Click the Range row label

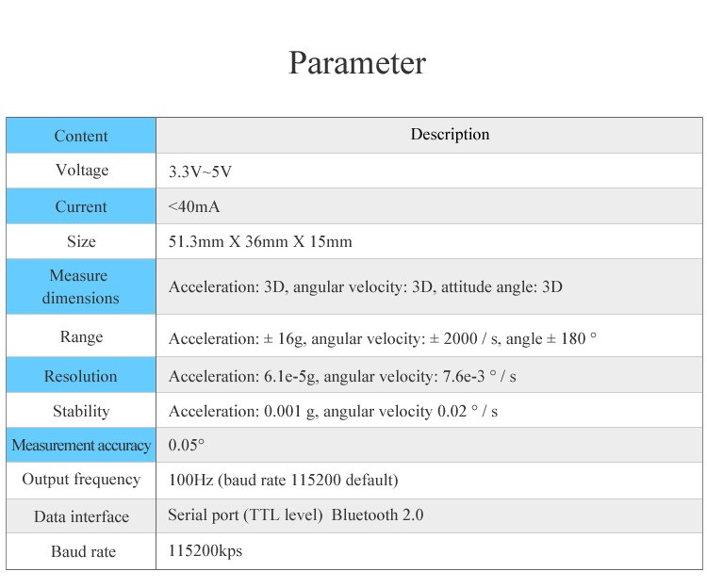pos(82,336)
